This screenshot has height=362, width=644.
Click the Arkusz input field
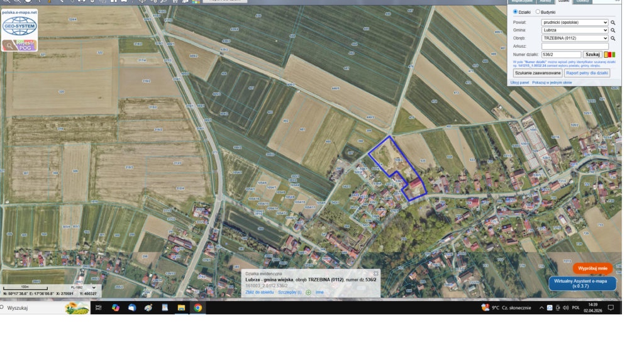[575, 47]
